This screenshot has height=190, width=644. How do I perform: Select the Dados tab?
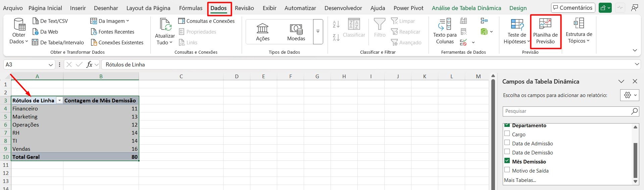218,8
